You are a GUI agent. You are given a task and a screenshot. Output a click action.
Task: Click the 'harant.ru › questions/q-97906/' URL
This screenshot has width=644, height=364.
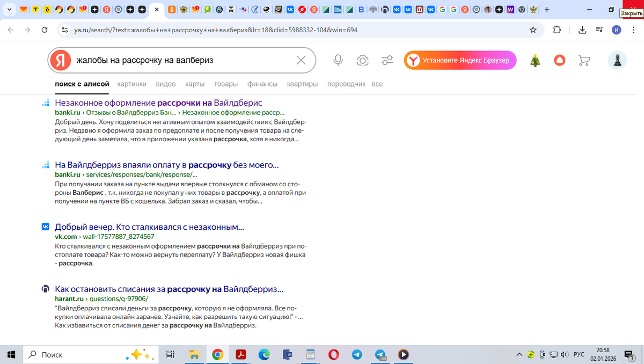click(x=101, y=299)
